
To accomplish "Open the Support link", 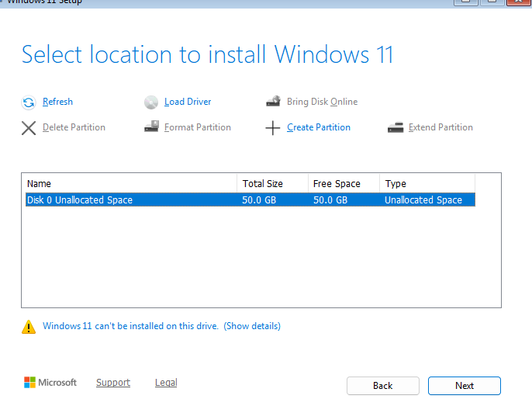I will pos(113,383).
